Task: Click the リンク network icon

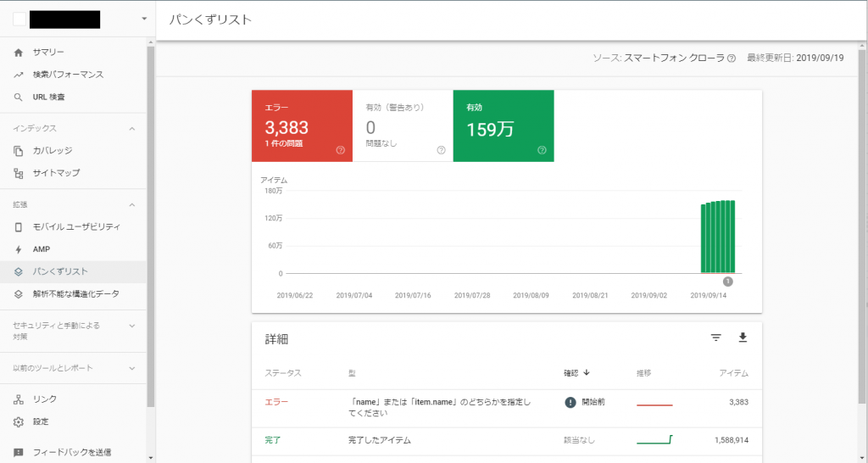Action: [19, 399]
